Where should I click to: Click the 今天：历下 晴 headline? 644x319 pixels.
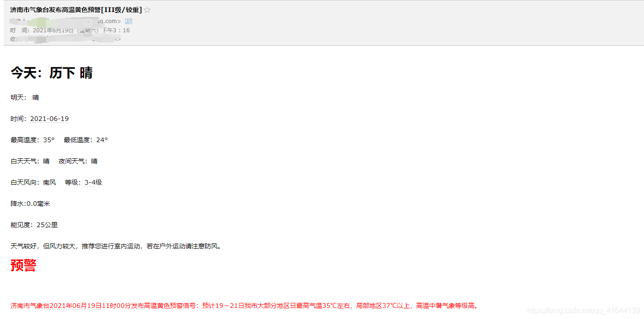click(x=51, y=73)
